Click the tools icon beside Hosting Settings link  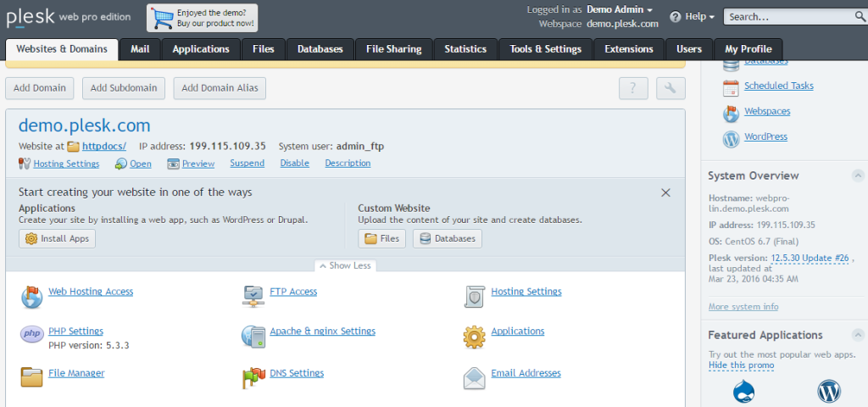tap(25, 164)
